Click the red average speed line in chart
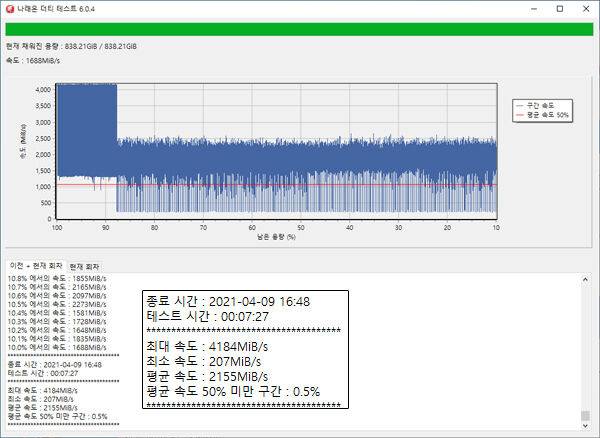 pos(300,184)
